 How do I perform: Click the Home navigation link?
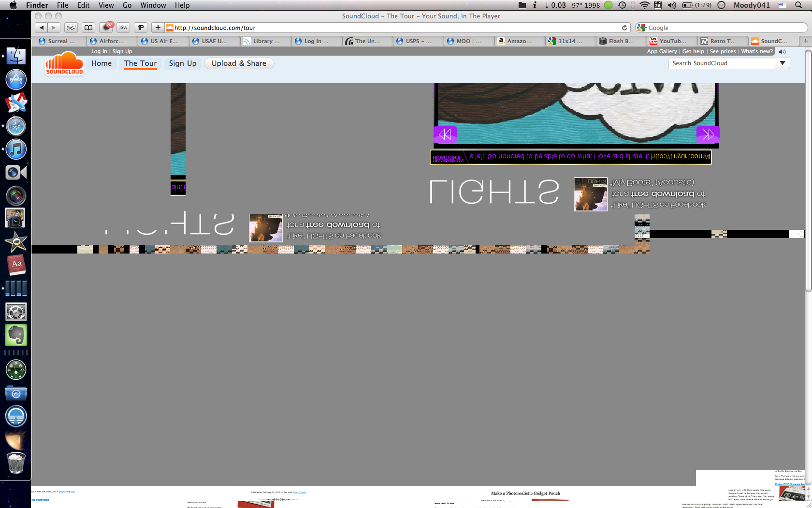click(101, 63)
